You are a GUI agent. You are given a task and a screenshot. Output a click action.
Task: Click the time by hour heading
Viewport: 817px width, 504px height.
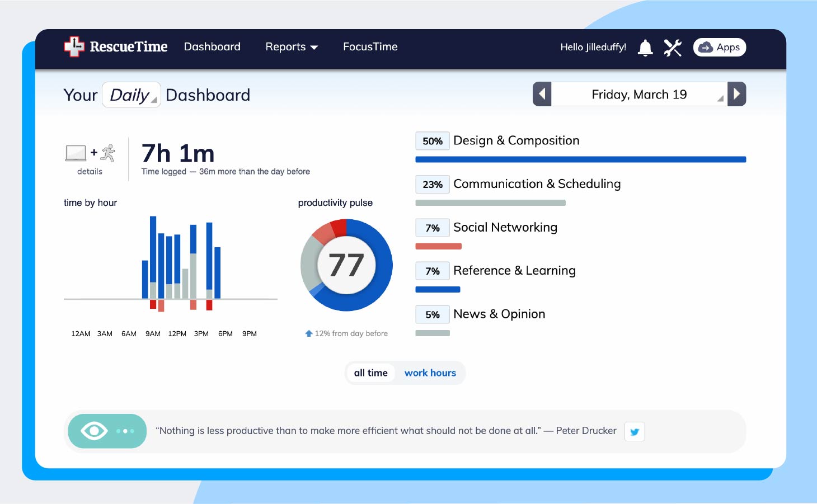90,203
